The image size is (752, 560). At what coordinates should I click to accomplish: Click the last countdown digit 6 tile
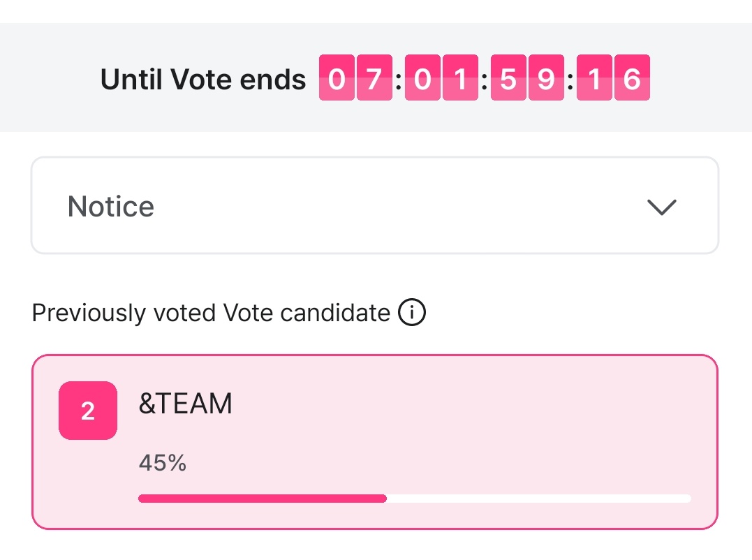point(632,78)
